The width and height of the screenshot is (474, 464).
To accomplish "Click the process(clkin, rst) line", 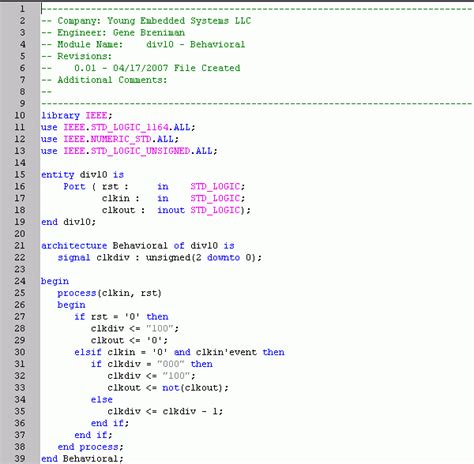I will [x=109, y=293].
